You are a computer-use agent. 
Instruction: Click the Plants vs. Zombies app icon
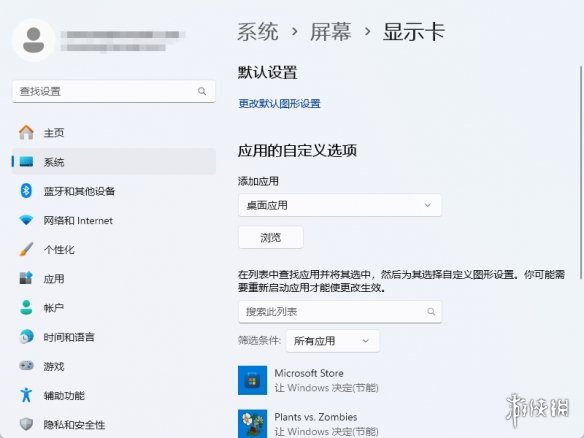[253, 424]
